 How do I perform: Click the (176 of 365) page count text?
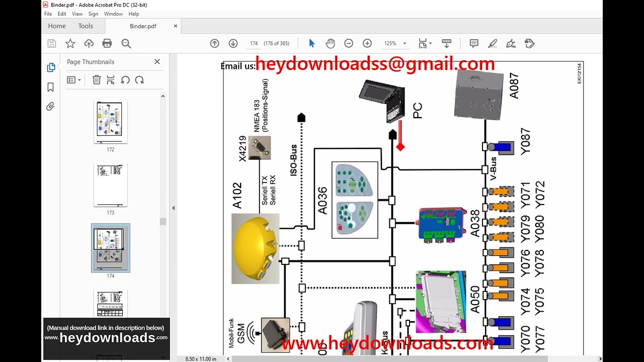pos(277,44)
